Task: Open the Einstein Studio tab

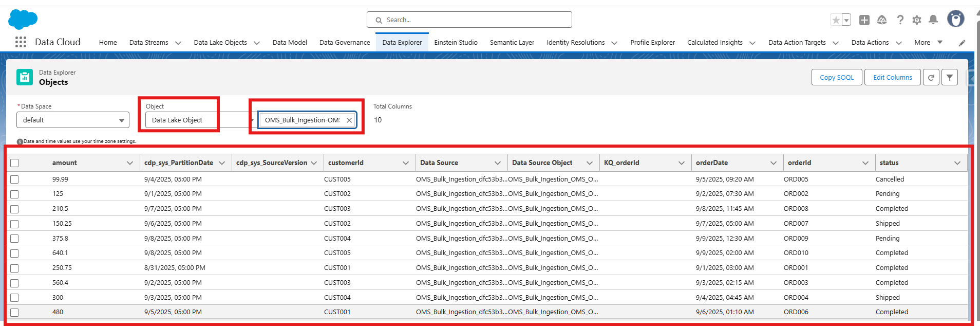Action: click(x=456, y=43)
